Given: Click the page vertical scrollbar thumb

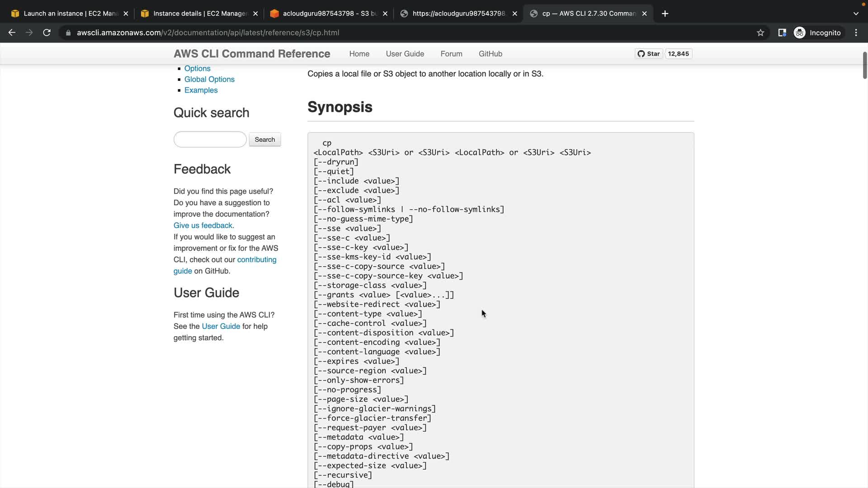Looking at the screenshot, I should [864, 66].
